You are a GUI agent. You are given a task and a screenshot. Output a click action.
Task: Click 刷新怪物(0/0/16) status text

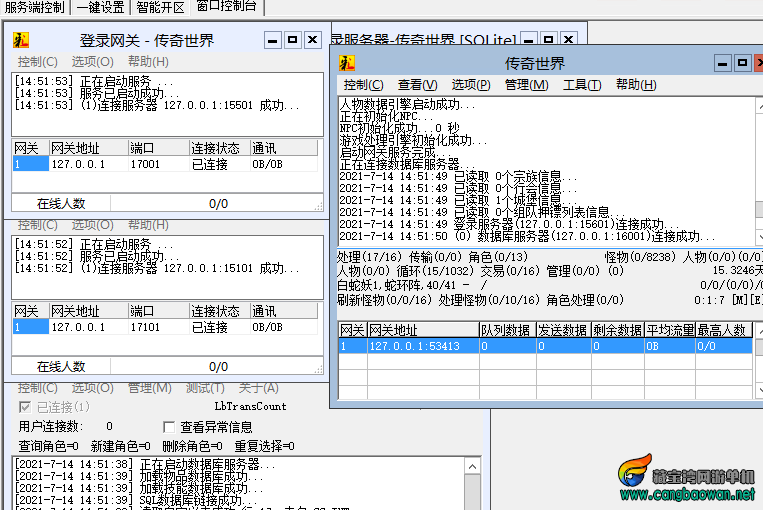(384, 300)
